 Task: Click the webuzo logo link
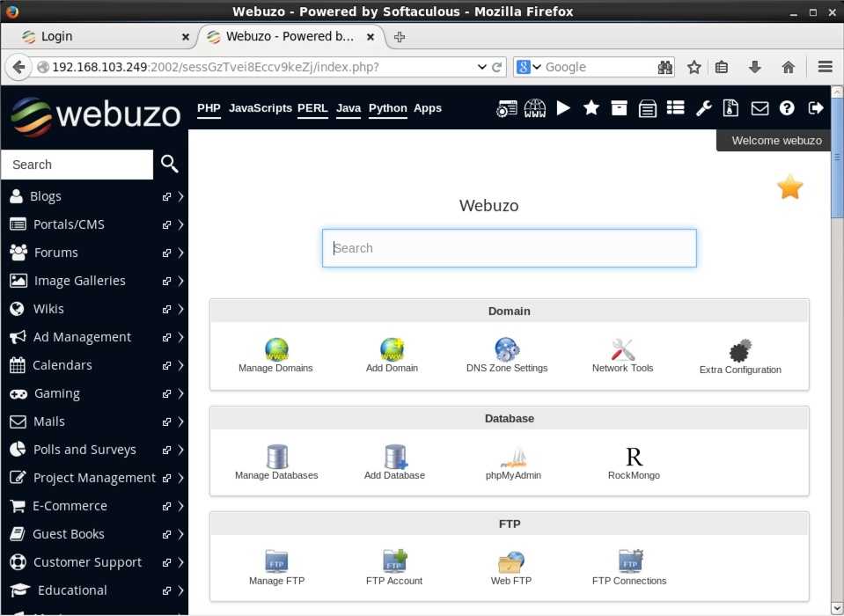point(95,116)
